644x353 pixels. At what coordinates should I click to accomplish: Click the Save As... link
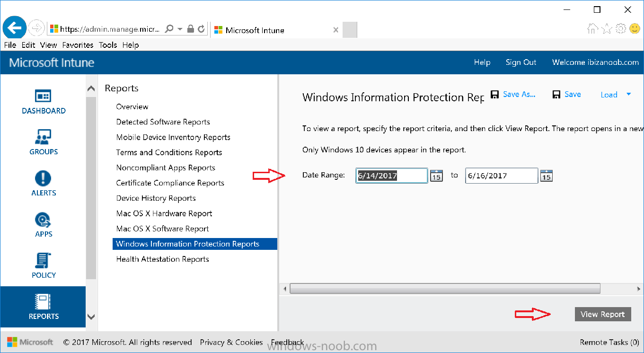click(x=519, y=94)
